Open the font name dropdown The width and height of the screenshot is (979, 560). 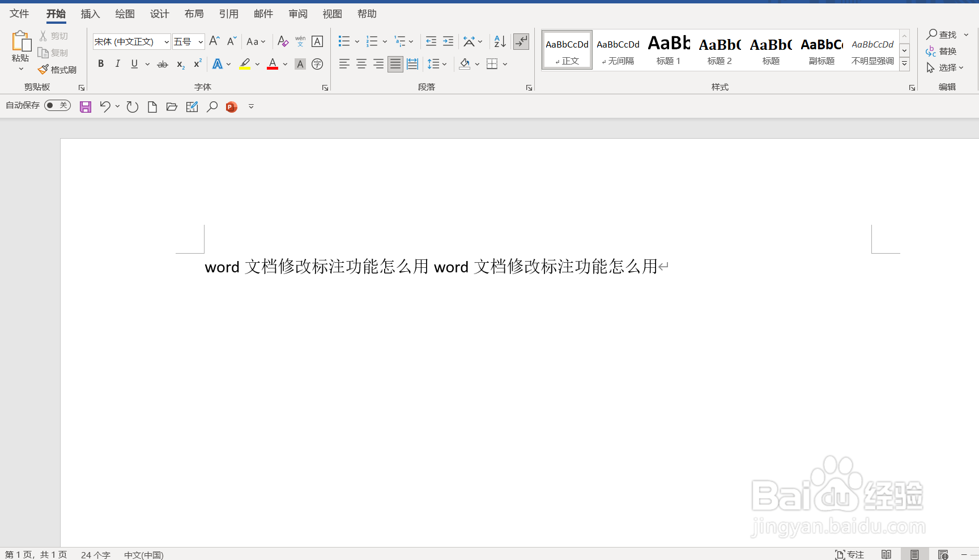click(167, 42)
